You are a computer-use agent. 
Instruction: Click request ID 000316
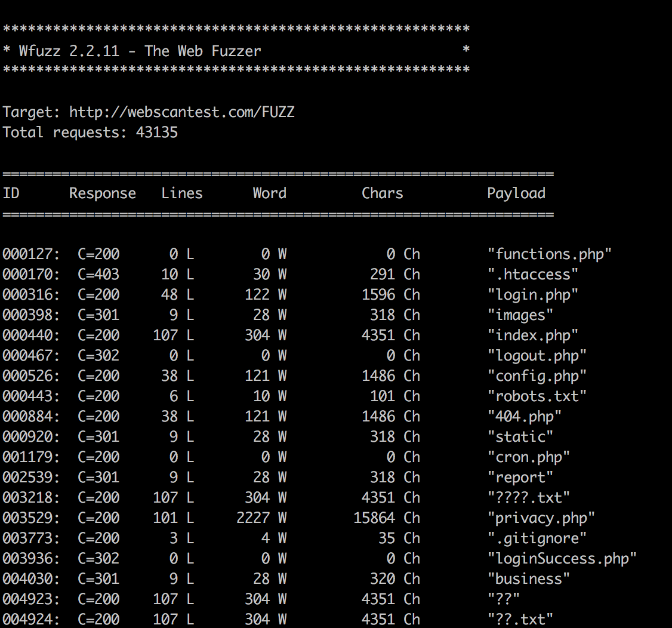pos(31,295)
